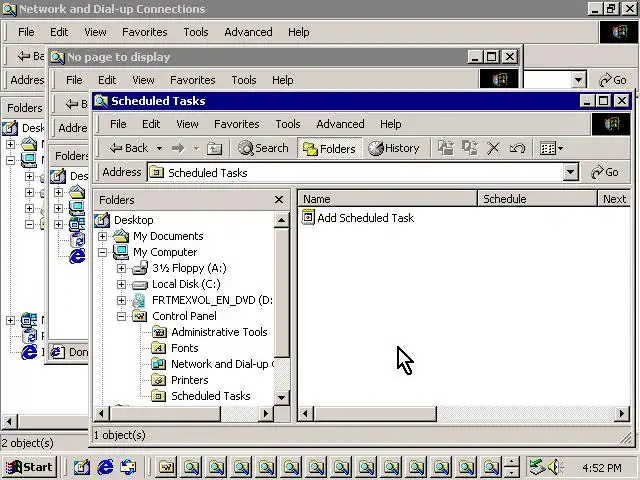Click the Move To toolbar icon
The height and width of the screenshot is (480, 640).
click(x=446, y=148)
